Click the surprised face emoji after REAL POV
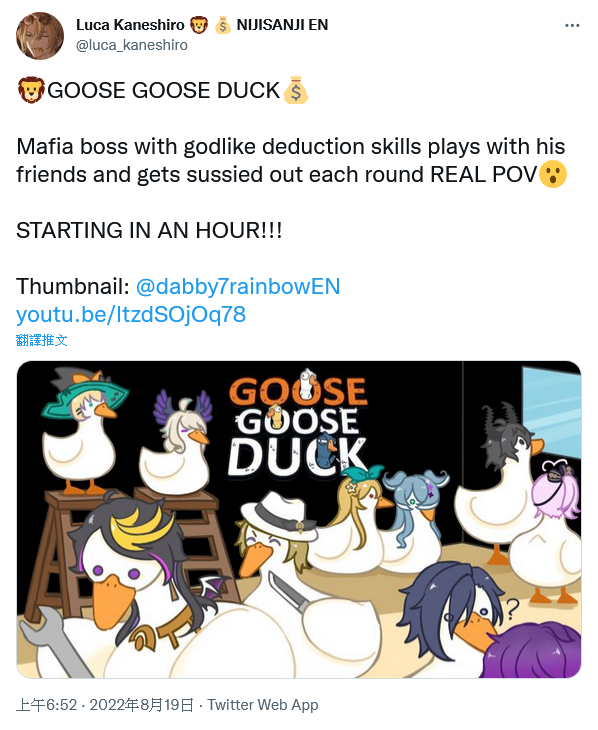Image resolution: width=598 pixels, height=730 pixels. point(553,174)
